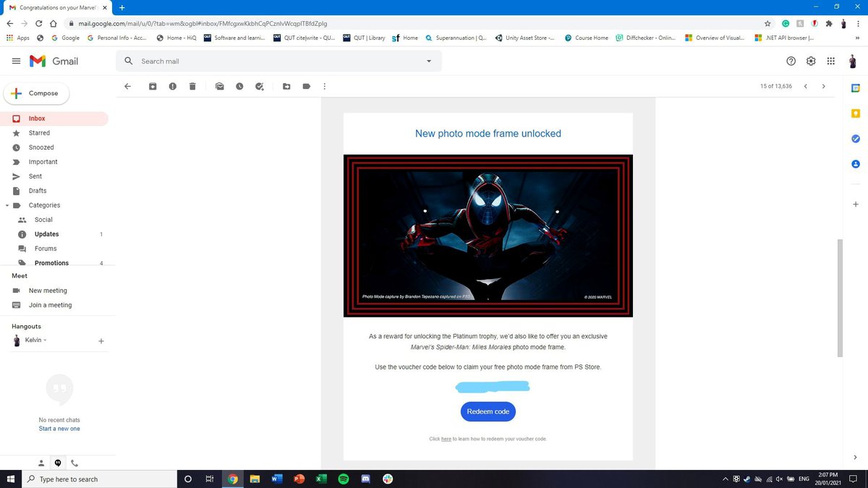The height and width of the screenshot is (488, 868).
Task: Archive this email using the toolbar icon
Action: click(x=153, y=87)
